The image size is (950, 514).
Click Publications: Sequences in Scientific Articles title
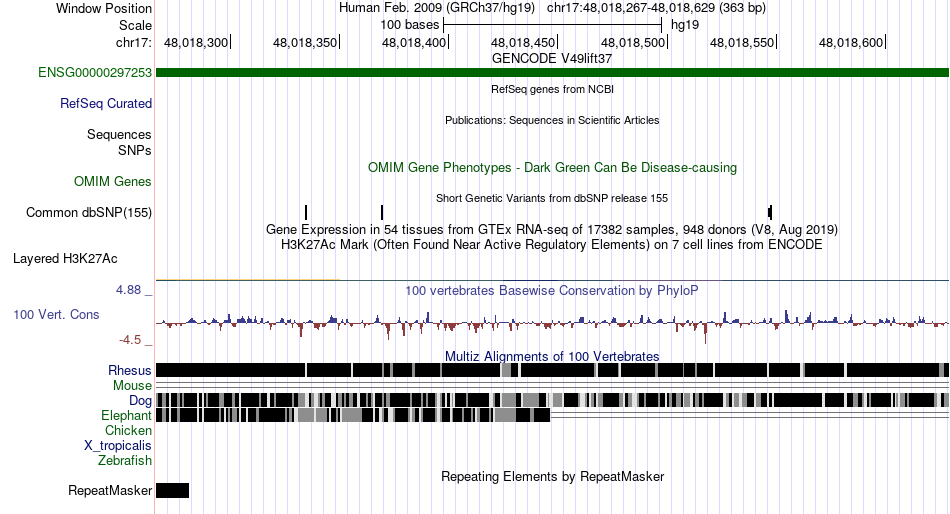pyautogui.click(x=552, y=120)
